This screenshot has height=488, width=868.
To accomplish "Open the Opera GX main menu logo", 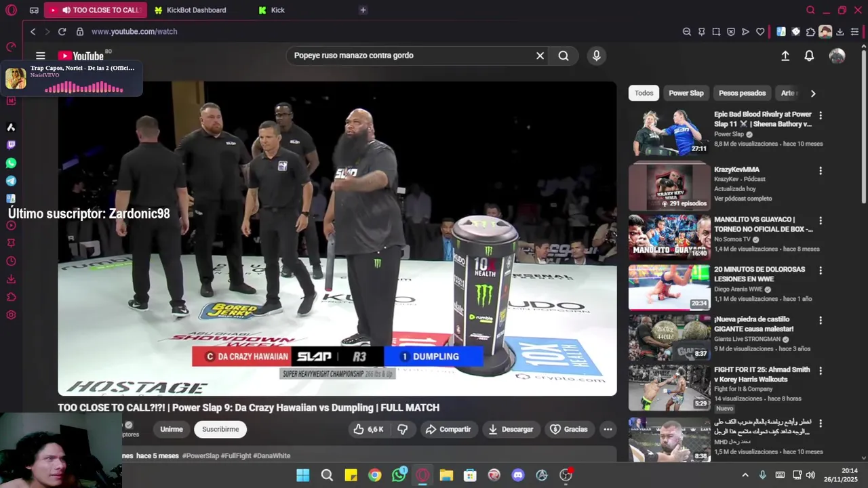I will [11, 10].
